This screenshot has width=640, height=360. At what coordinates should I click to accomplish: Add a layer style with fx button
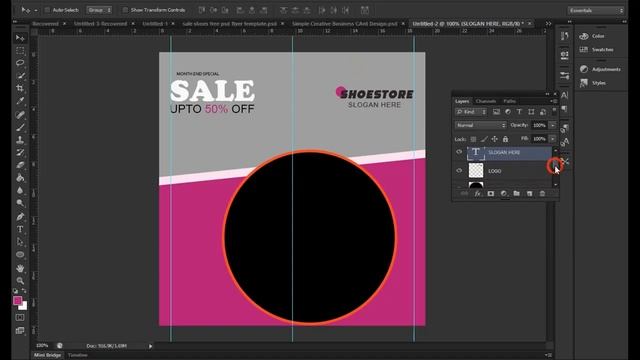tap(478, 193)
